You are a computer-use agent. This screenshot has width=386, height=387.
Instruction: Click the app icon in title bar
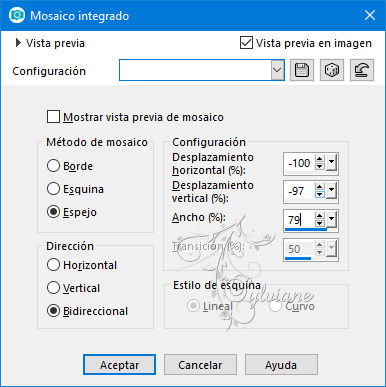click(17, 15)
